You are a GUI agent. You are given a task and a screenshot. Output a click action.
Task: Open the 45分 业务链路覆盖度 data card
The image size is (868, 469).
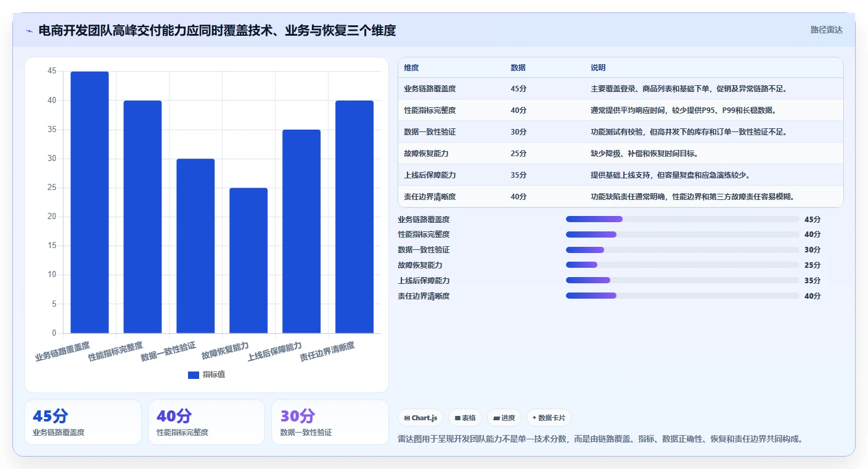[x=83, y=422]
